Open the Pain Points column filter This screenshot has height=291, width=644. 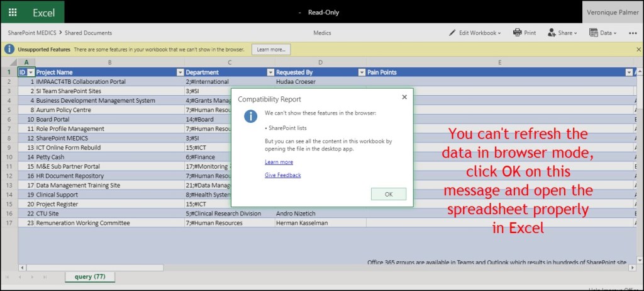tap(628, 72)
